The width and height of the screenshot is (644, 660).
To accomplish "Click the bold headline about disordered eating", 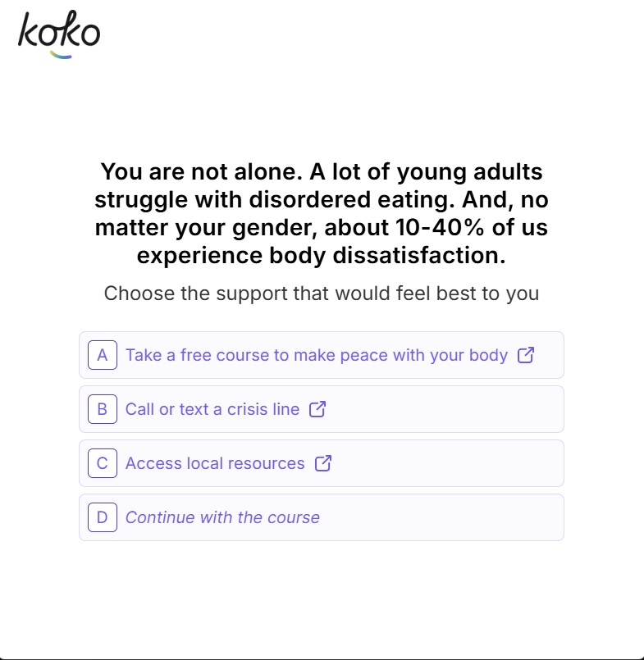I will (x=322, y=213).
